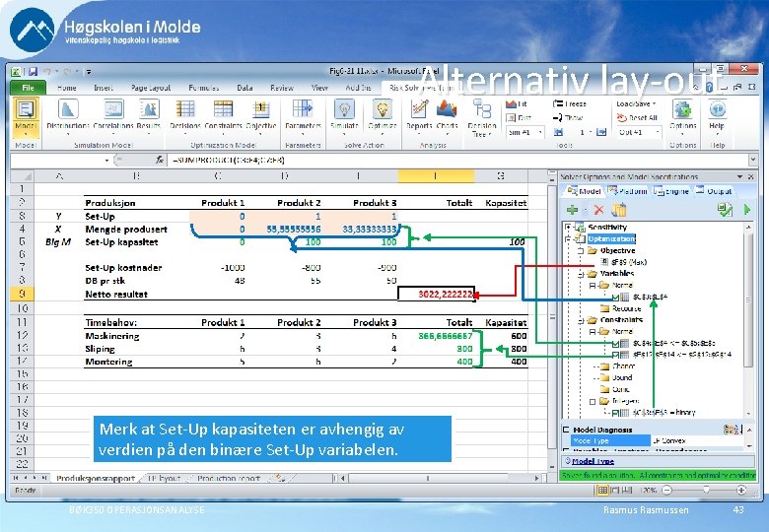Image resolution: width=769 pixels, height=532 pixels.
Task: Click the refresh/copy model icon in Solver pane
Action: click(x=619, y=210)
